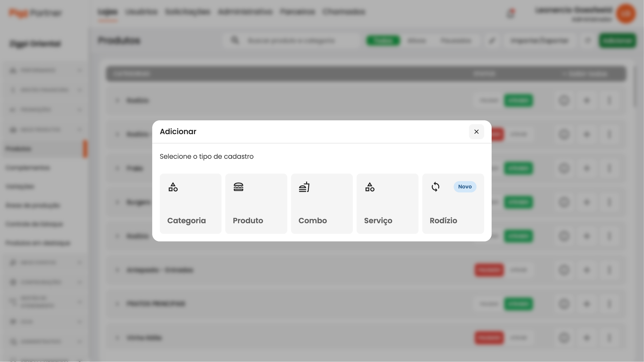Viewport: 644px width, 362px height.
Task: Click the burger icon on Produto card
Action: tap(238, 187)
